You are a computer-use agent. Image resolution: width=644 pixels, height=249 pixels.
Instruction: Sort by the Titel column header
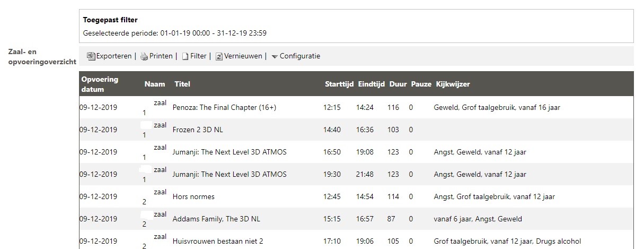[x=182, y=84]
